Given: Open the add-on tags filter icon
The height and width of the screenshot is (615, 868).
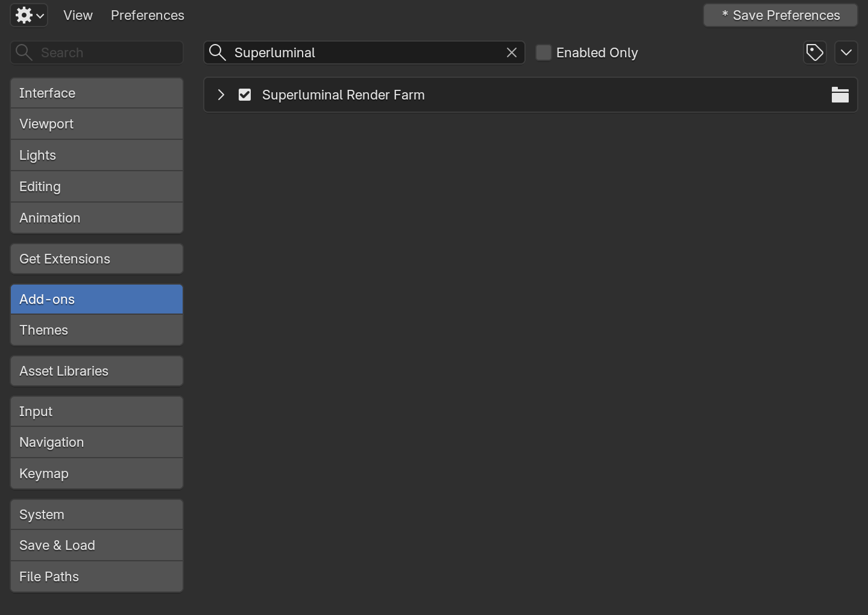Looking at the screenshot, I should tap(815, 52).
